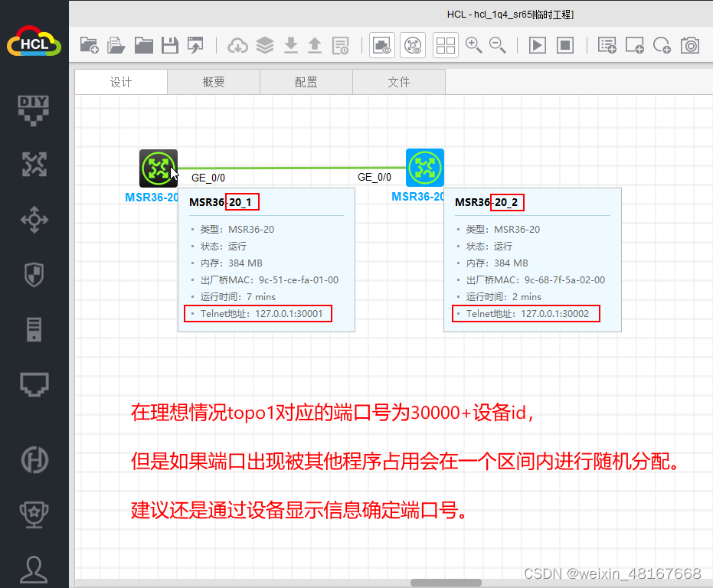Click the upload arrow icon

[315, 45]
